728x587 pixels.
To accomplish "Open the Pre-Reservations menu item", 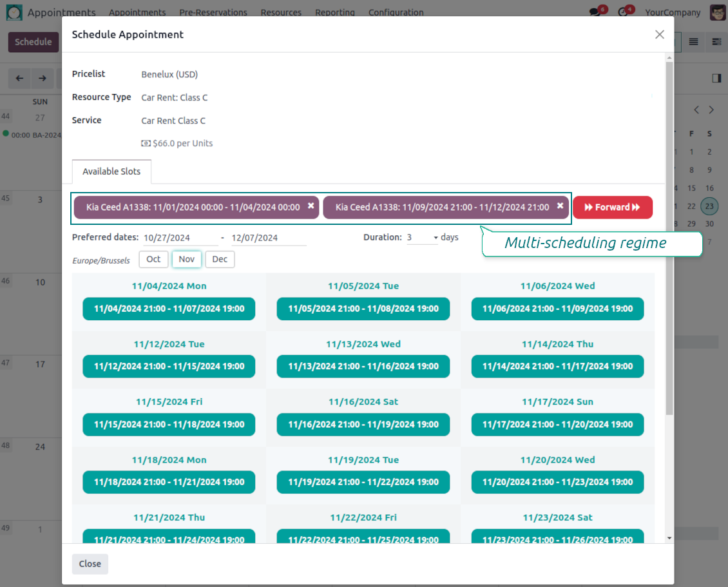I will point(213,12).
